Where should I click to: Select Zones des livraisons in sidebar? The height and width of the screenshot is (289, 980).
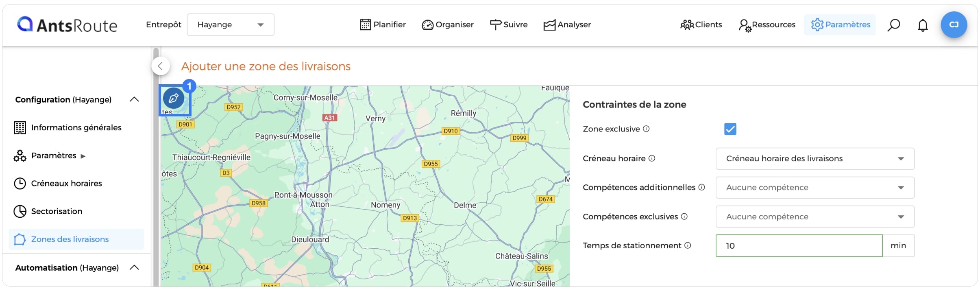pos(76,239)
